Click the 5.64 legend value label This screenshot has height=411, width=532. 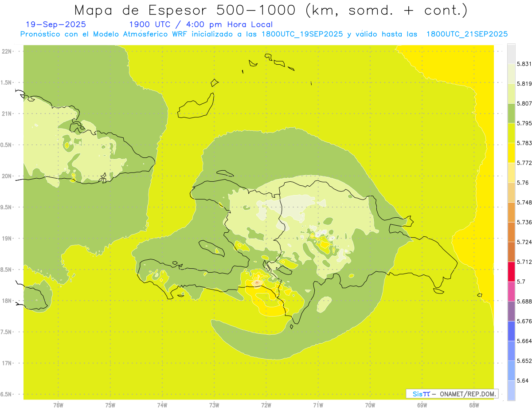tap(522, 381)
